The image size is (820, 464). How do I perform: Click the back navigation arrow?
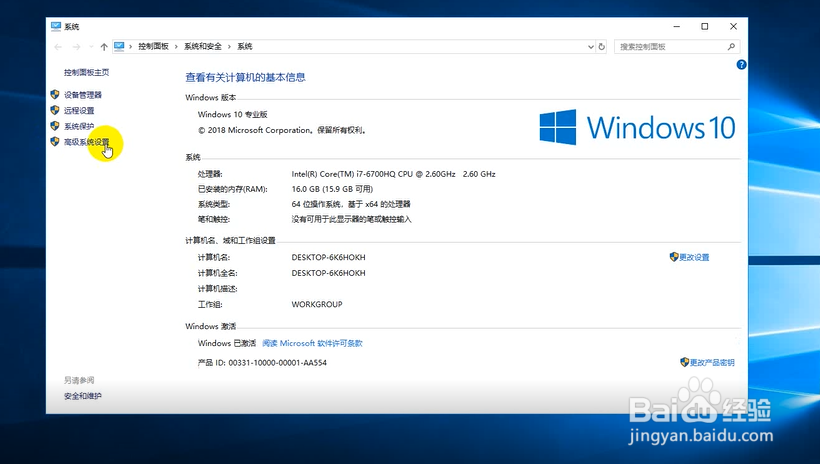tap(58, 47)
